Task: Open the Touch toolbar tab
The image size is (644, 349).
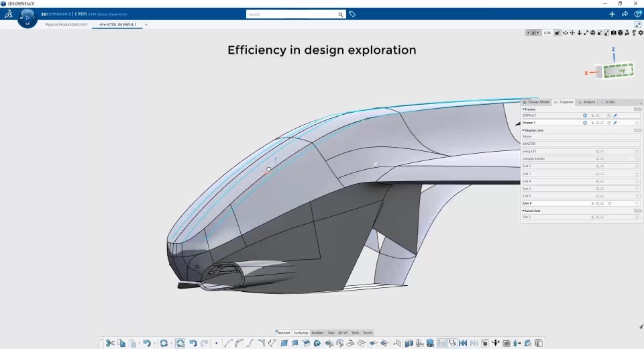Action: pos(367,333)
